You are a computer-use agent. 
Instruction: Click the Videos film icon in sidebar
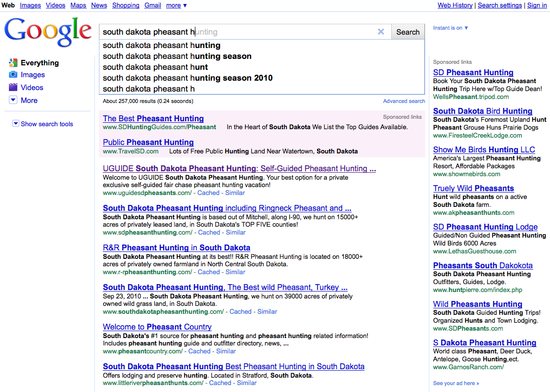coord(13,87)
